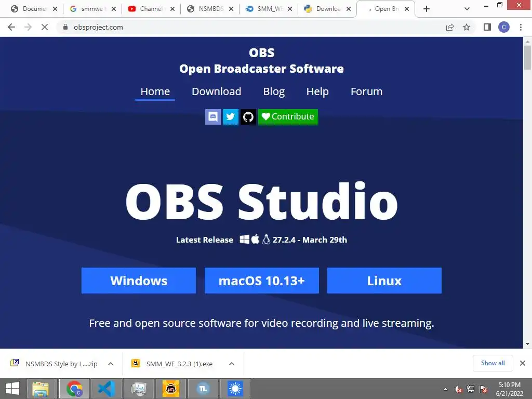Open the OBS GitHub icon
Screen dimensions: 532x399
click(248, 117)
